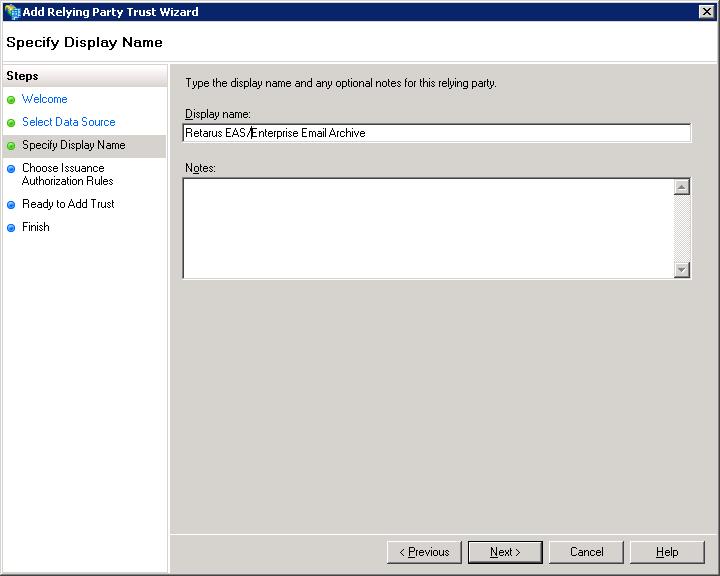Click blue bullet beside Finish step

[x=11, y=228]
